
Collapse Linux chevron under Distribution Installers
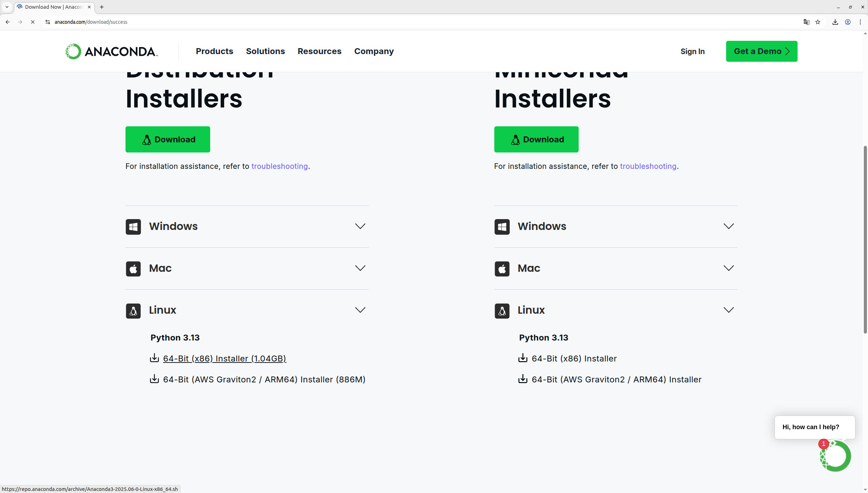(360, 310)
